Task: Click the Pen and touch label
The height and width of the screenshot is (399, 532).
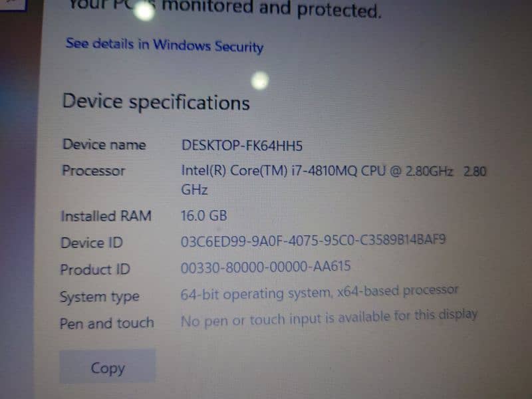Action: point(107,323)
